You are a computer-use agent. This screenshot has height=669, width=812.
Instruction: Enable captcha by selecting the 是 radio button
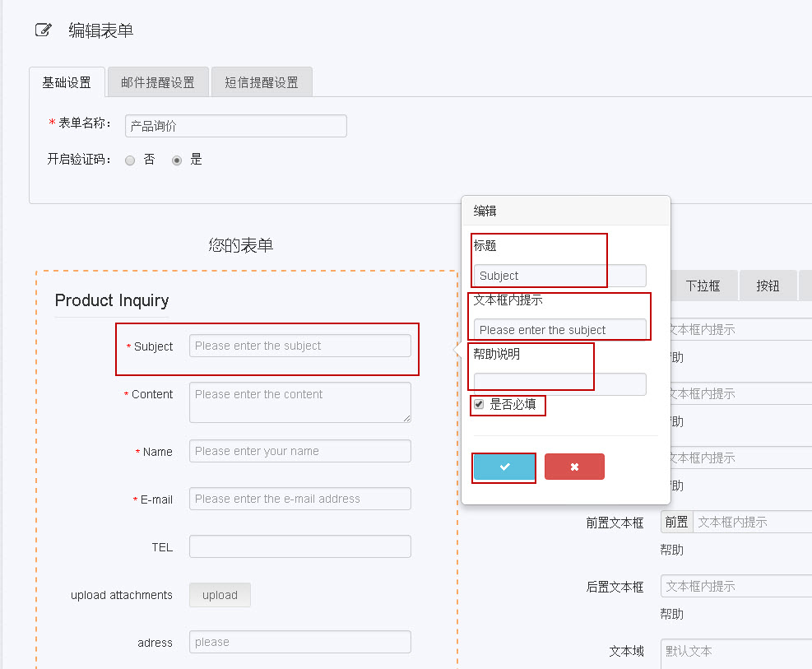177,160
